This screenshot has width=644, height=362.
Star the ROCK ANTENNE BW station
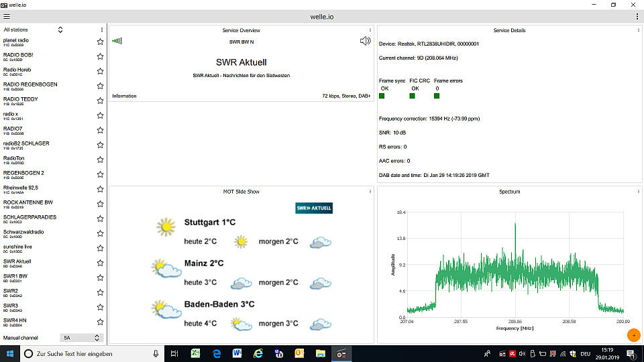pyautogui.click(x=100, y=204)
